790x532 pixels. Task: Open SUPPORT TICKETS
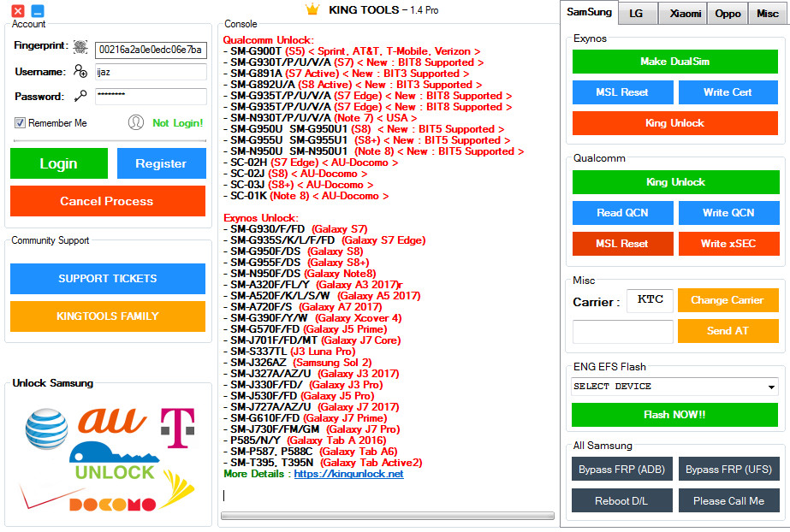[108, 278]
